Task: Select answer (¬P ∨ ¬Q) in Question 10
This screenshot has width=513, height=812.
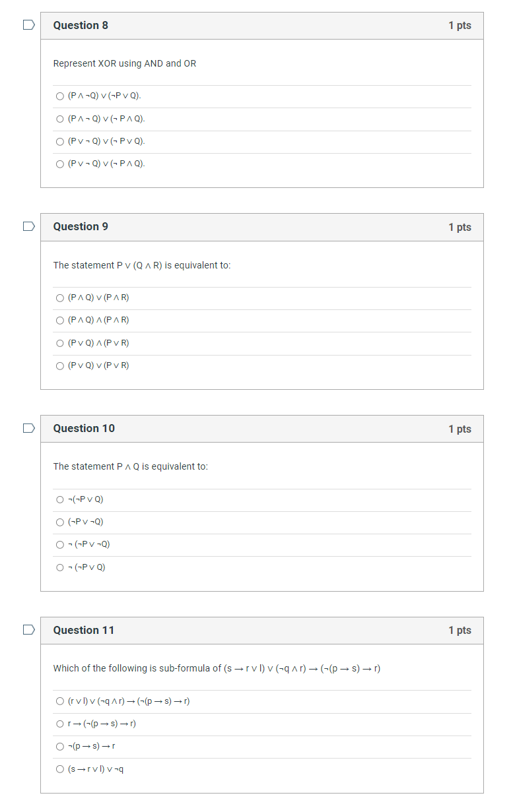Action: point(59,522)
